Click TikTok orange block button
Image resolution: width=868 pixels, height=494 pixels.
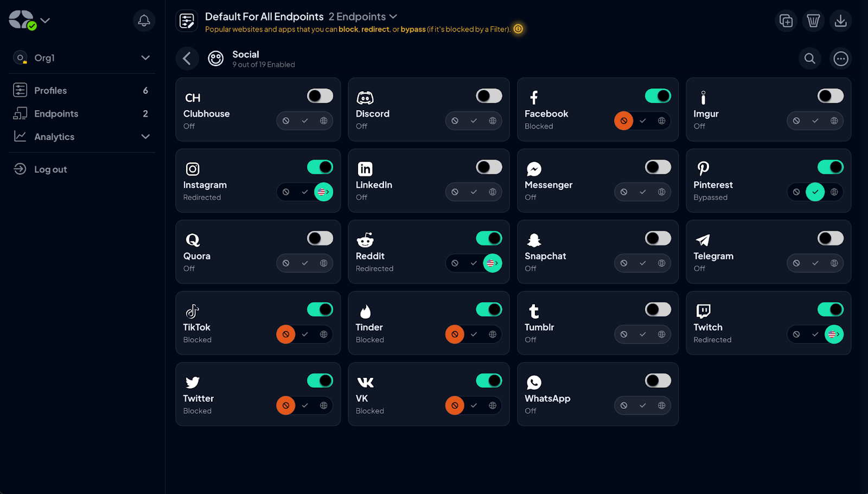(x=286, y=334)
